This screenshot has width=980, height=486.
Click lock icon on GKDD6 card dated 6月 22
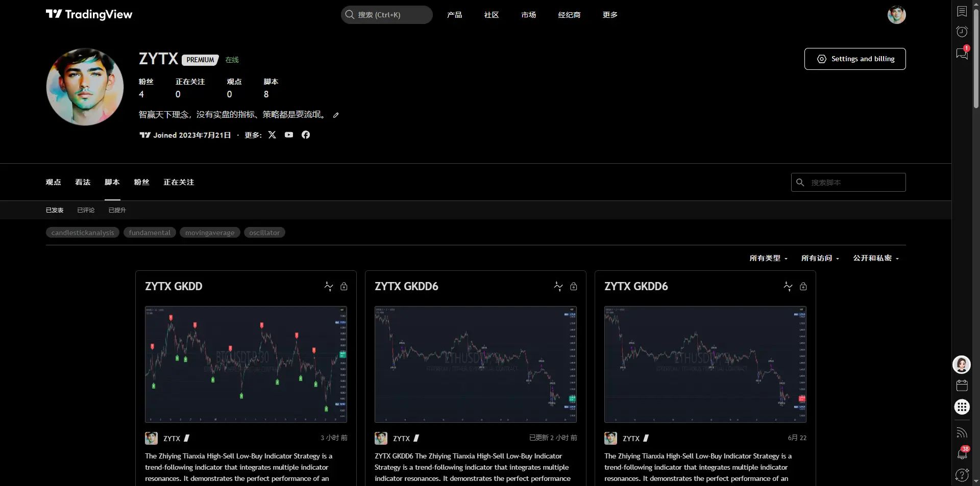[803, 287]
